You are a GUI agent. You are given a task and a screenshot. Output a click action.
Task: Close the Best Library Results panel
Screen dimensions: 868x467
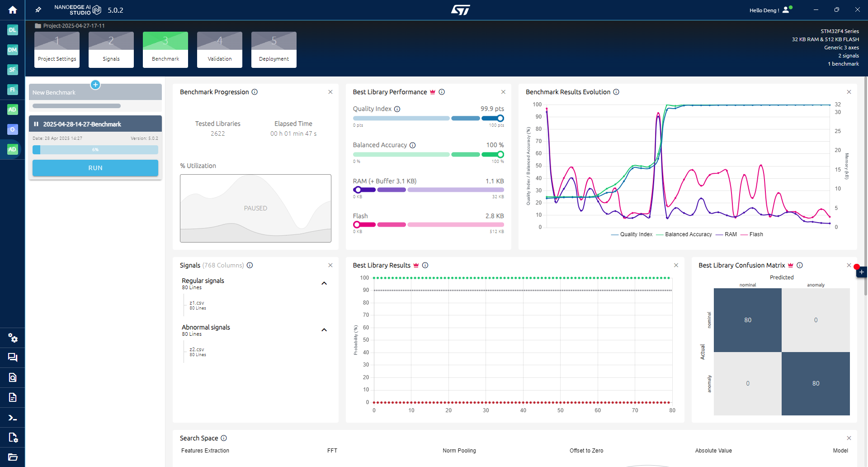click(x=676, y=265)
